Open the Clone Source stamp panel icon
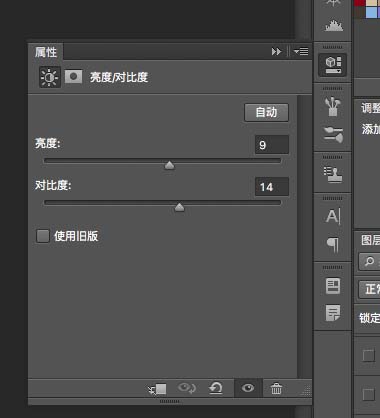The image size is (380, 418). pos(333,174)
